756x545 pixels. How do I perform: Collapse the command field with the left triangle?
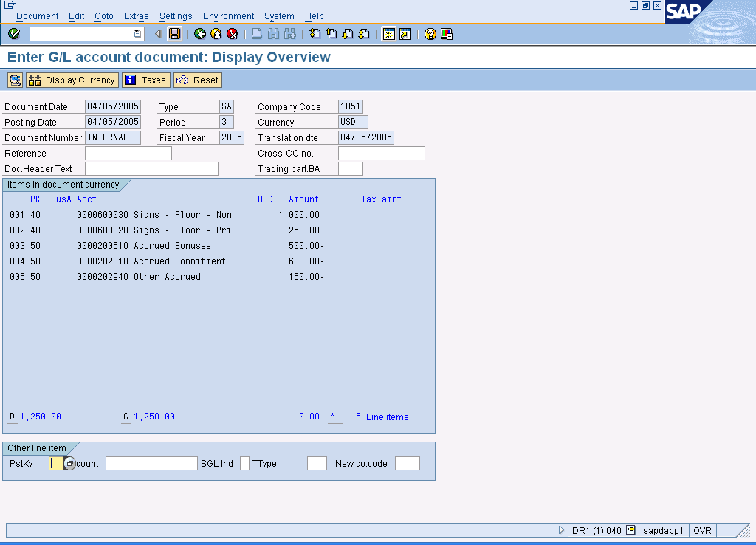(x=158, y=34)
